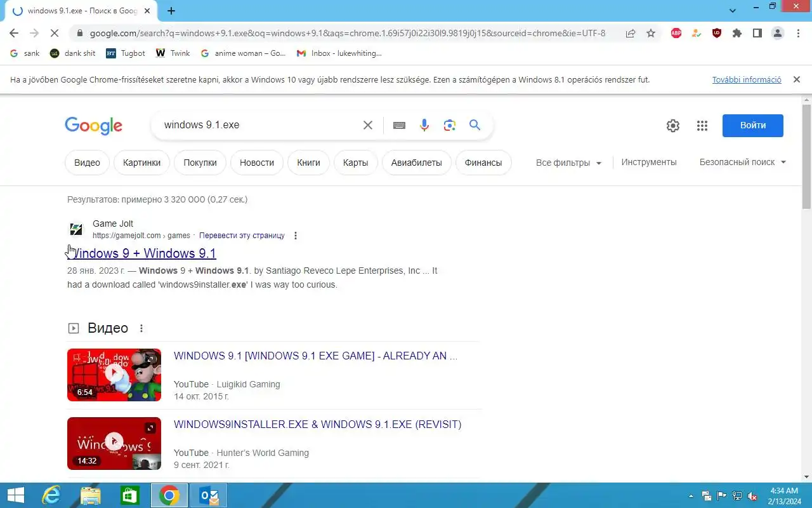Open the sank bookmark
Viewport: 812px width, 508px height.
(x=25, y=53)
